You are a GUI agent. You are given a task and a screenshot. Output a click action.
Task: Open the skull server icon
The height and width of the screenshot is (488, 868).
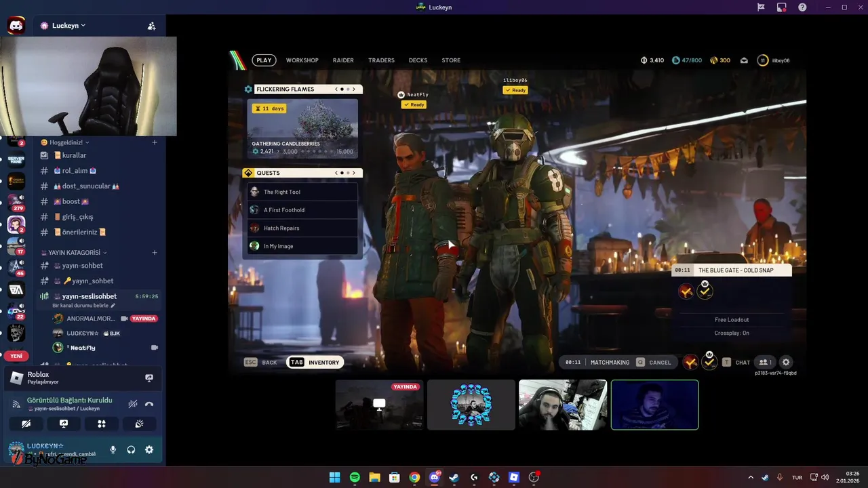16,333
